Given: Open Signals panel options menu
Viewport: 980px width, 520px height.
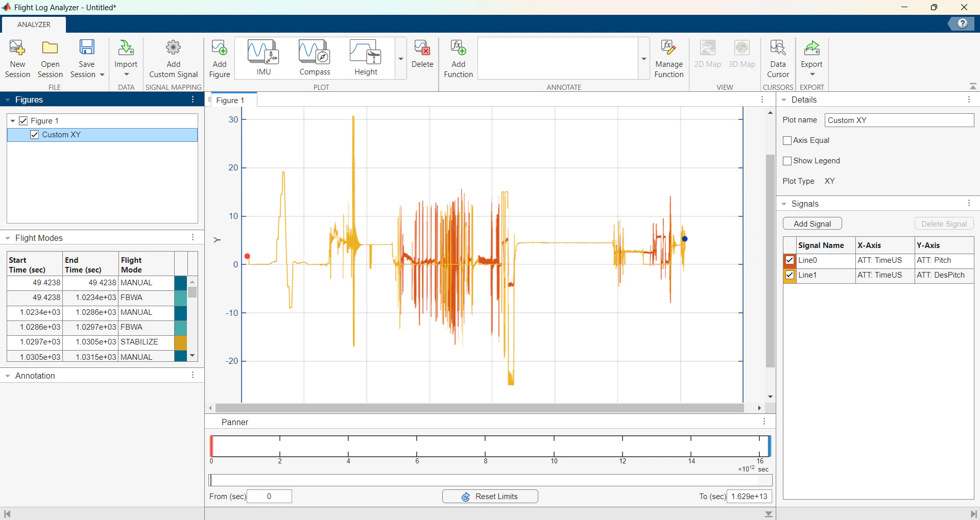Looking at the screenshot, I should 969,203.
